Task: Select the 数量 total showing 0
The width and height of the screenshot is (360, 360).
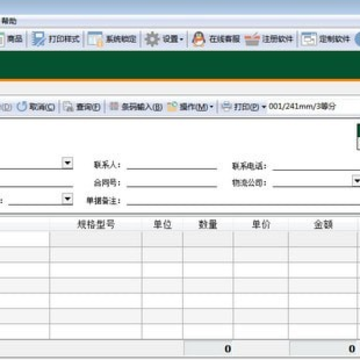Action: (208, 349)
